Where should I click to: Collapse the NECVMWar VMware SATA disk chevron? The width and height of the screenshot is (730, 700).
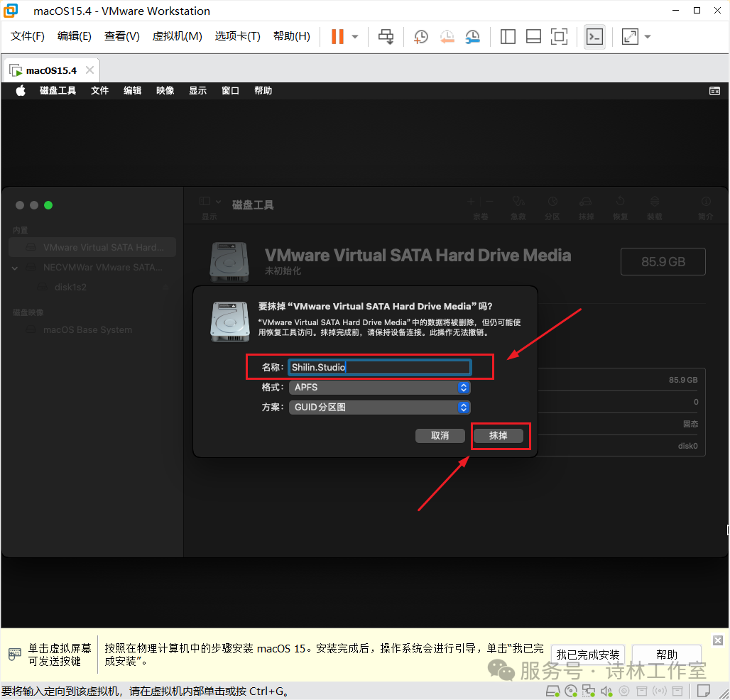pos(15,268)
